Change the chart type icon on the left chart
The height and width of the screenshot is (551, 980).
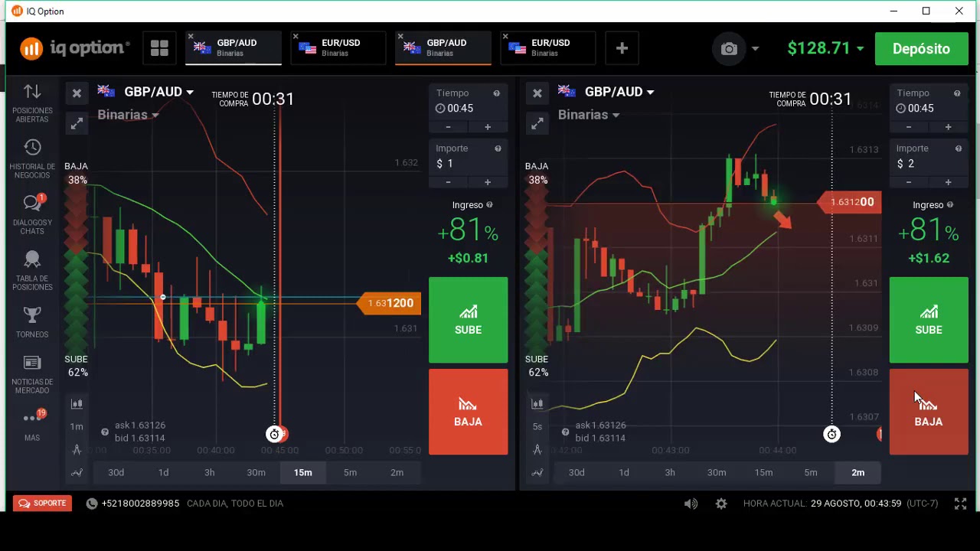pyautogui.click(x=77, y=403)
